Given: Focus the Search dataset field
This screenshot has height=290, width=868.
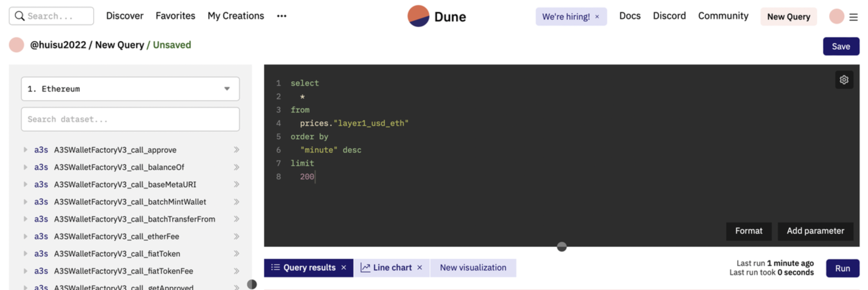Looking at the screenshot, I should [130, 119].
